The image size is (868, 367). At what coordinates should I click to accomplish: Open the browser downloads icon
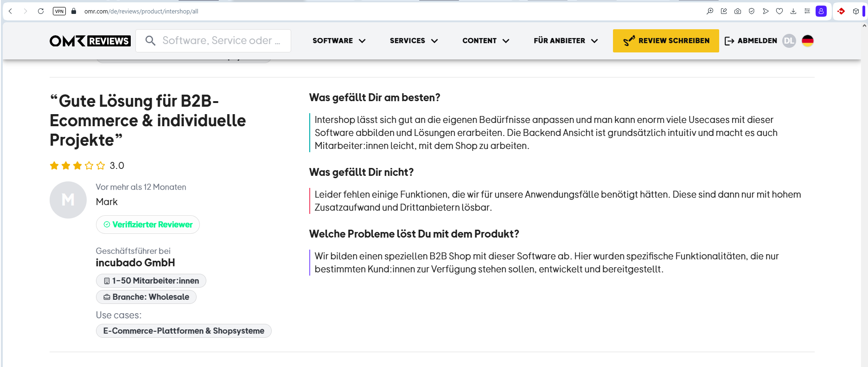point(793,11)
